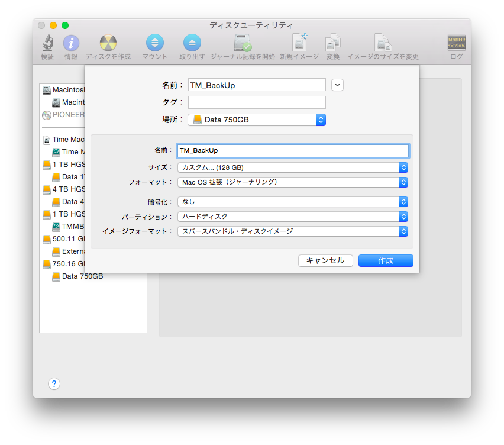
Task: Click the 作成 (Create) button
Action: pyautogui.click(x=386, y=260)
